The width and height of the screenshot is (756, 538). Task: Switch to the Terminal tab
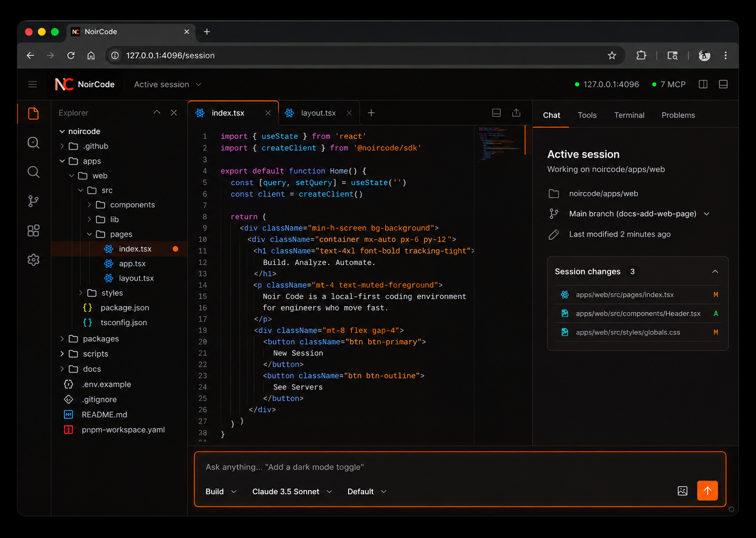pyautogui.click(x=629, y=115)
